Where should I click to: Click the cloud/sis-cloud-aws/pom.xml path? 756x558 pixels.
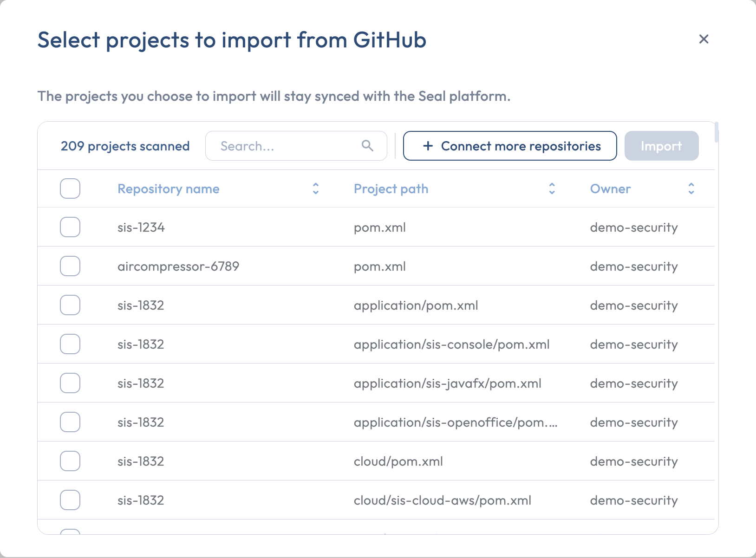tap(443, 500)
